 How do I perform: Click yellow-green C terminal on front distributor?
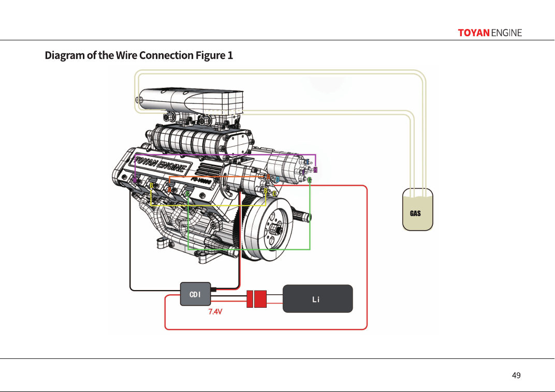click(x=274, y=194)
